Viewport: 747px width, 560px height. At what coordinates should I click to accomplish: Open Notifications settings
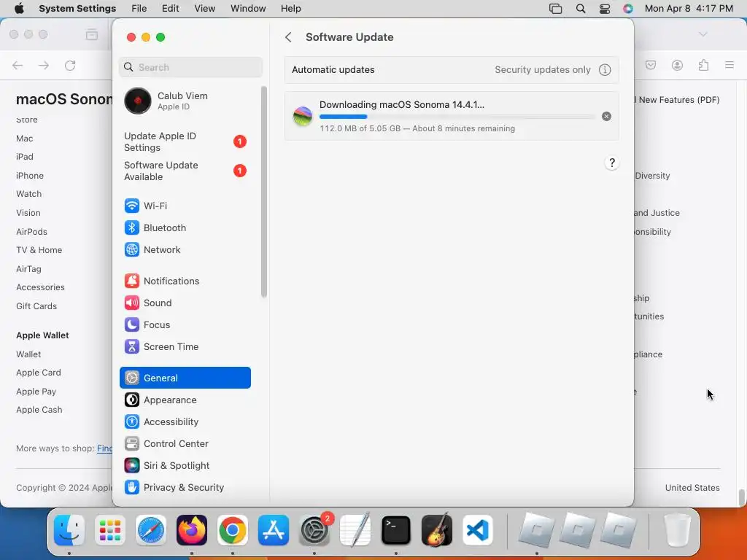(x=185, y=281)
